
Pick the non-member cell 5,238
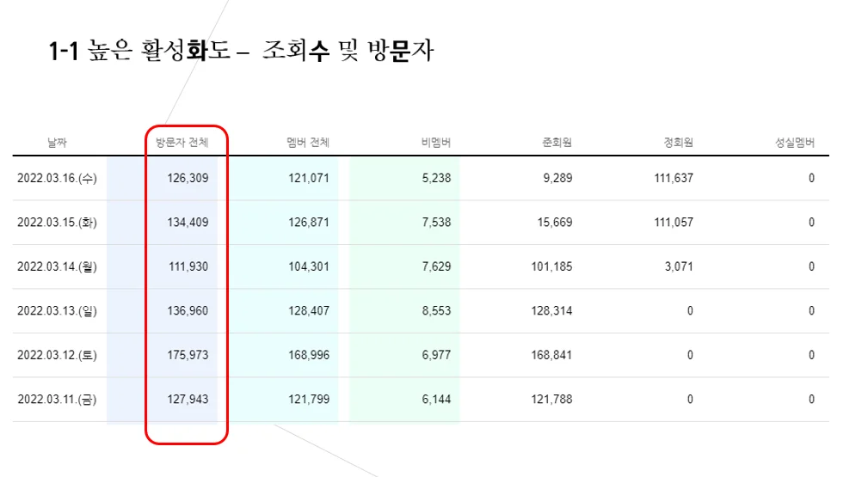(x=436, y=178)
